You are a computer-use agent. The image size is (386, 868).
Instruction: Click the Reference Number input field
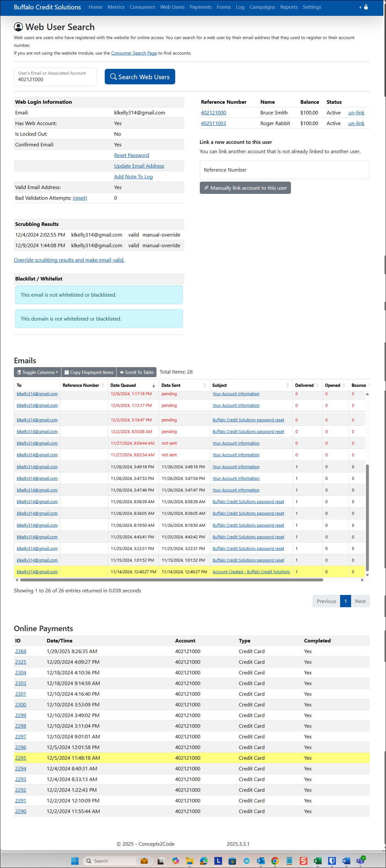[x=284, y=170]
